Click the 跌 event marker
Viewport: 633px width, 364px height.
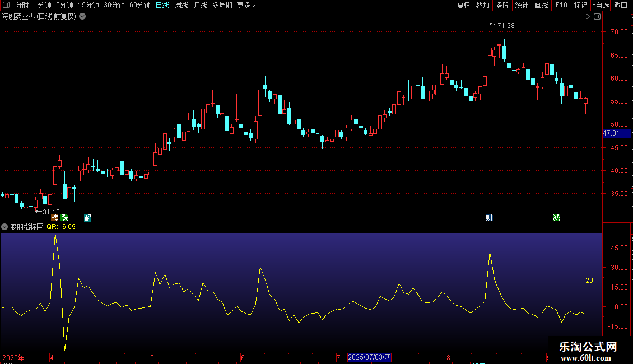coord(64,217)
